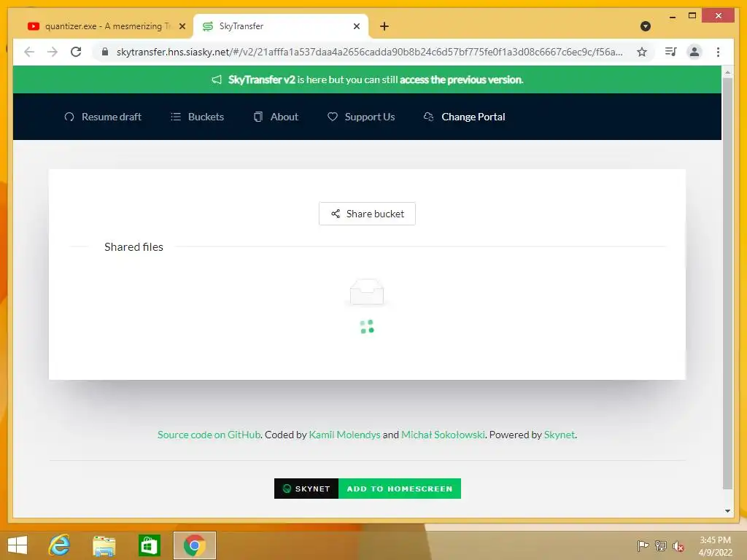The width and height of the screenshot is (747, 560).
Task: Click the network tray icon
Action: 661,545
